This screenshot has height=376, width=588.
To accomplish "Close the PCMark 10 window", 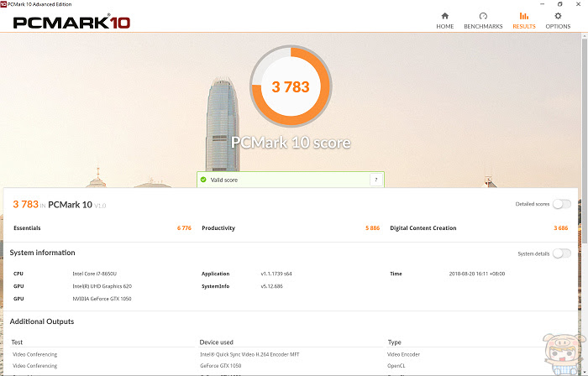I will pos(578,4).
